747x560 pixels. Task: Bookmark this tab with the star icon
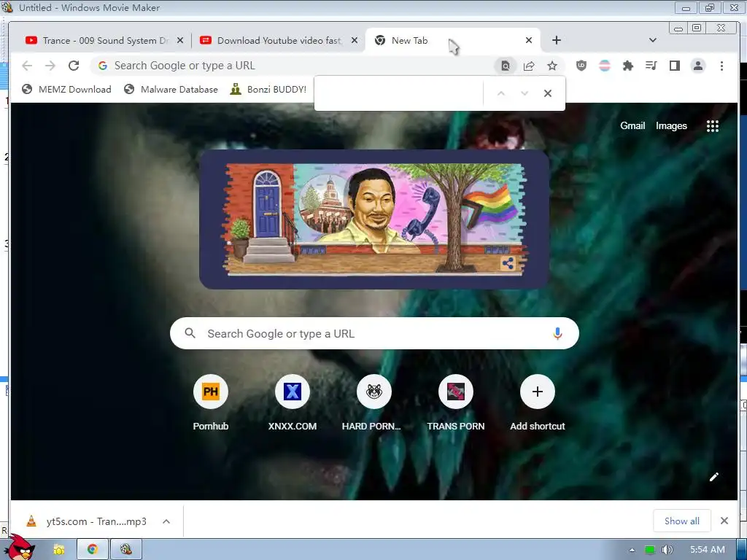point(552,66)
